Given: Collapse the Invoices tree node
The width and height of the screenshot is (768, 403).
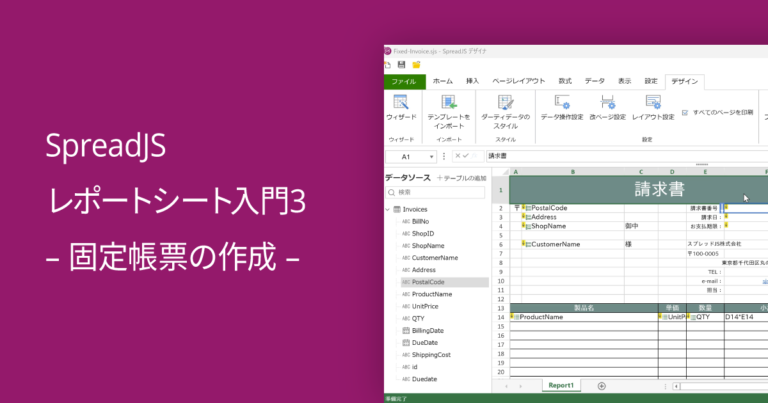Looking at the screenshot, I should pos(388,210).
